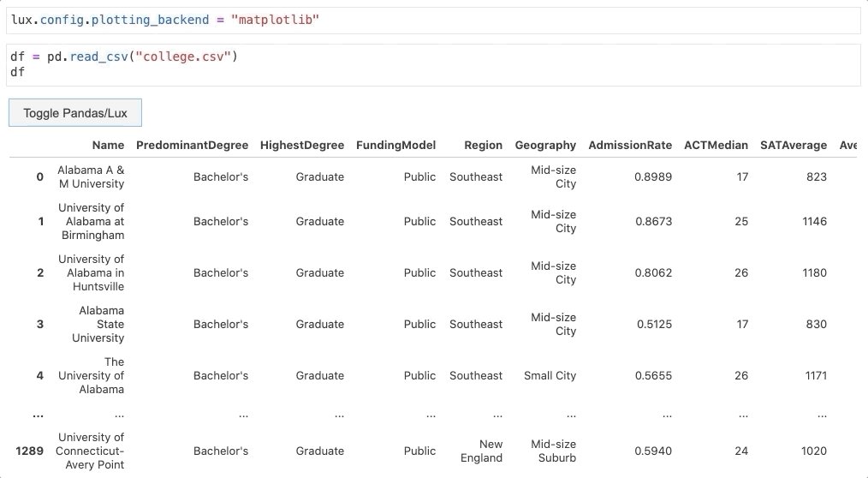The width and height of the screenshot is (868, 478).
Task: Click the pd.read_csv code cell
Action: pyautogui.click(x=433, y=65)
